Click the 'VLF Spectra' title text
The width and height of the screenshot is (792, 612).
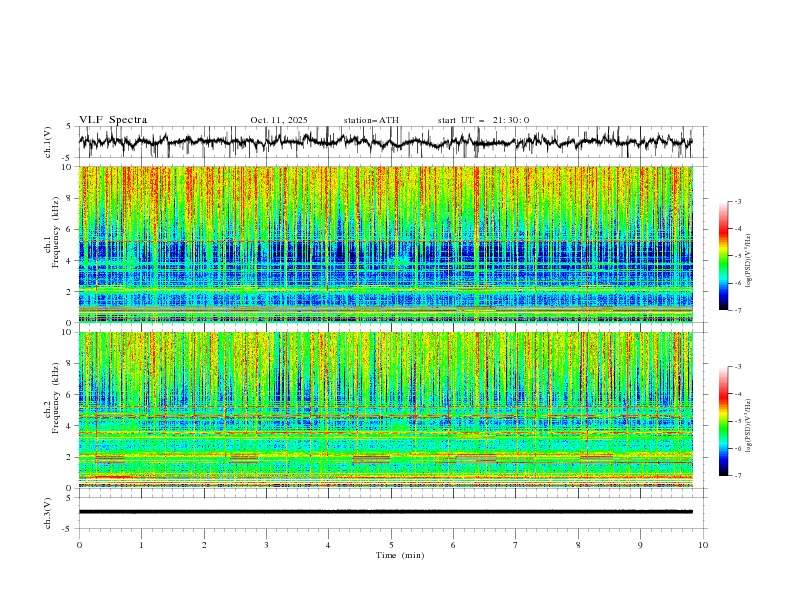[113, 120]
